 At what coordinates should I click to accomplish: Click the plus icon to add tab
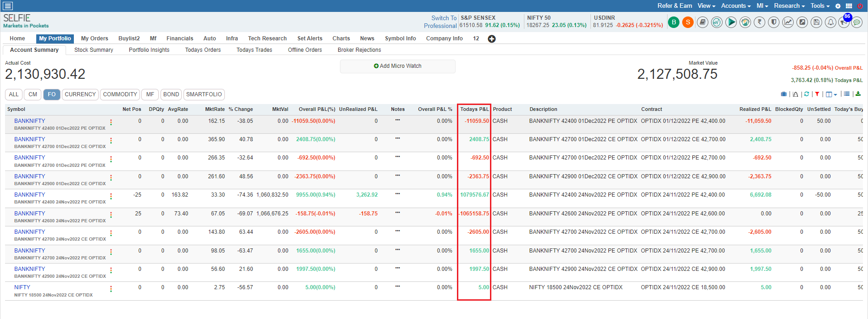coord(492,39)
